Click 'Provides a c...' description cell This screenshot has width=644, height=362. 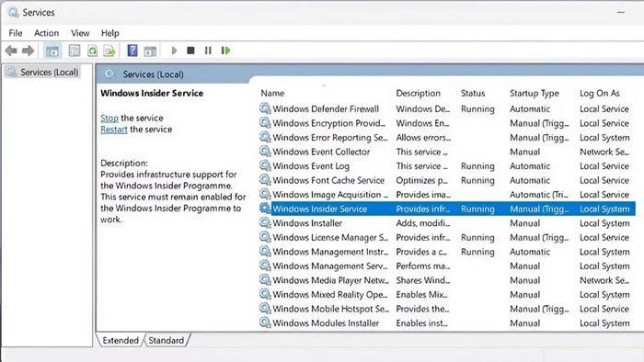(421, 252)
